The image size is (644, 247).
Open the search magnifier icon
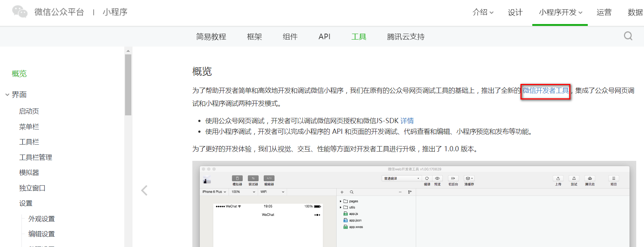pos(628,36)
